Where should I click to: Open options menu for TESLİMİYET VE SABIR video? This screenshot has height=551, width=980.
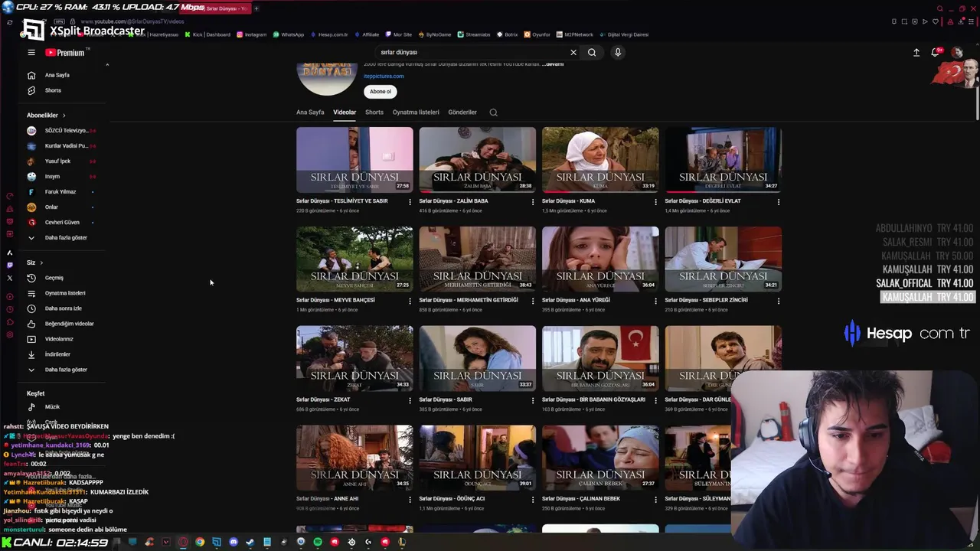(410, 202)
